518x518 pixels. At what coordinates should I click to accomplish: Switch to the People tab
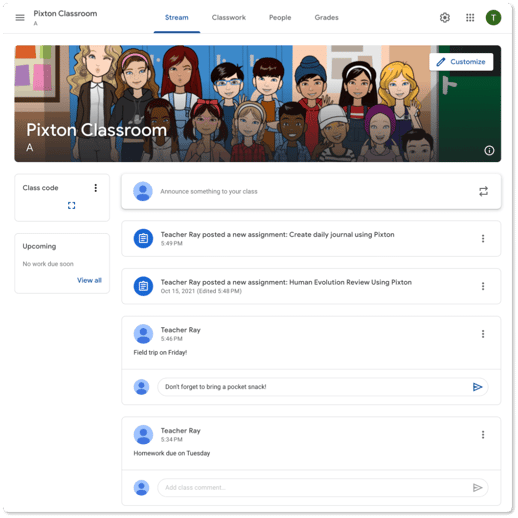[280, 18]
